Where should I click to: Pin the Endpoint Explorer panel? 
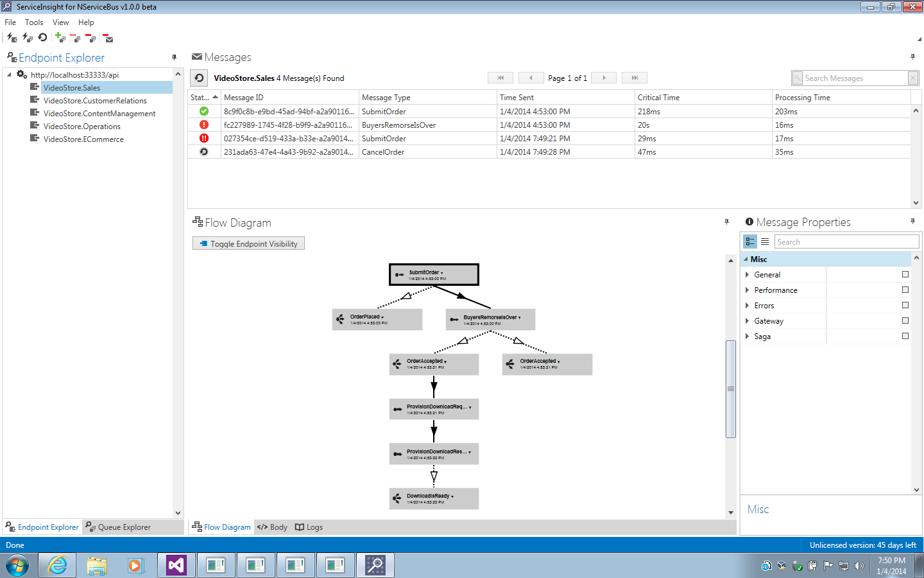tap(175, 57)
